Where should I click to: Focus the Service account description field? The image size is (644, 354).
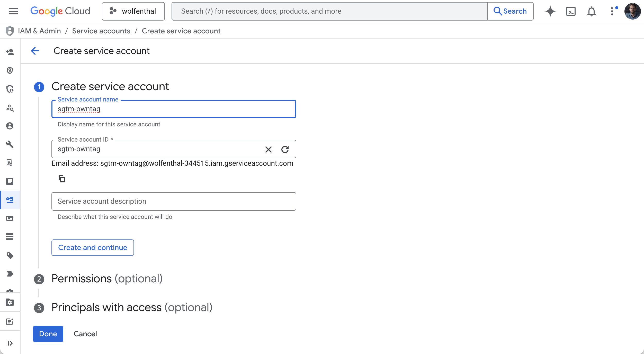tap(174, 201)
